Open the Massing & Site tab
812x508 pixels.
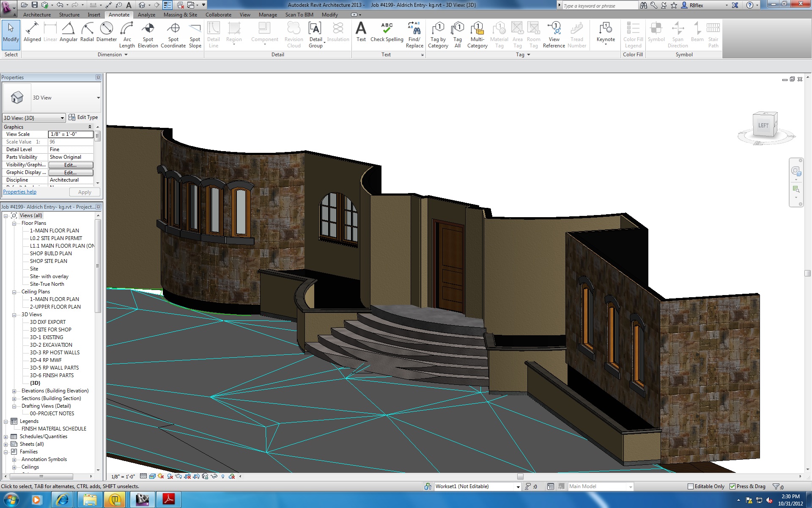[180, 14]
